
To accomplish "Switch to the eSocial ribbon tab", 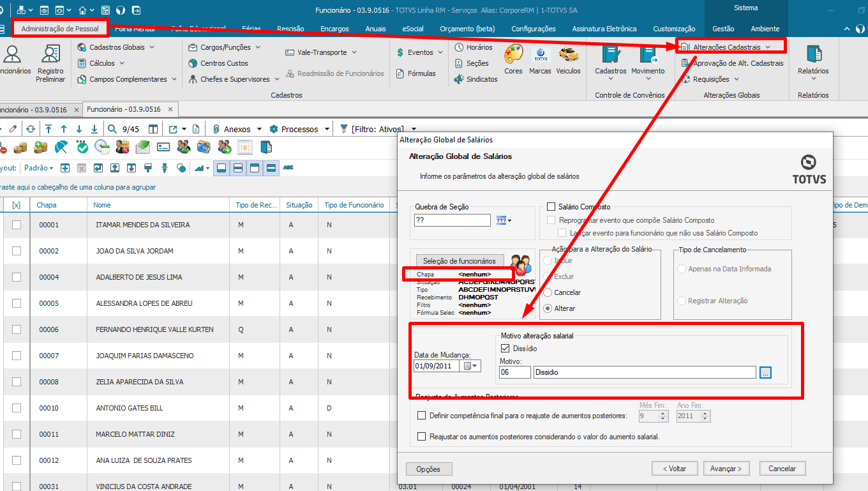I will [413, 29].
